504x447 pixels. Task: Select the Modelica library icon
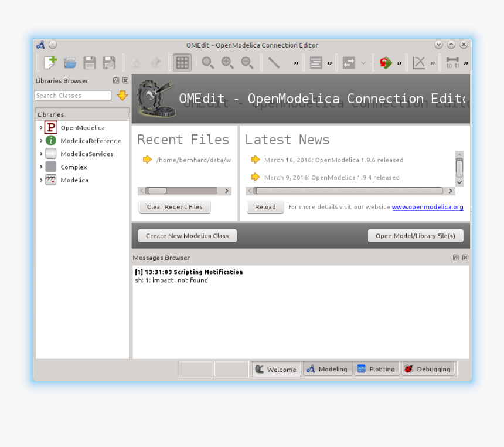point(51,180)
